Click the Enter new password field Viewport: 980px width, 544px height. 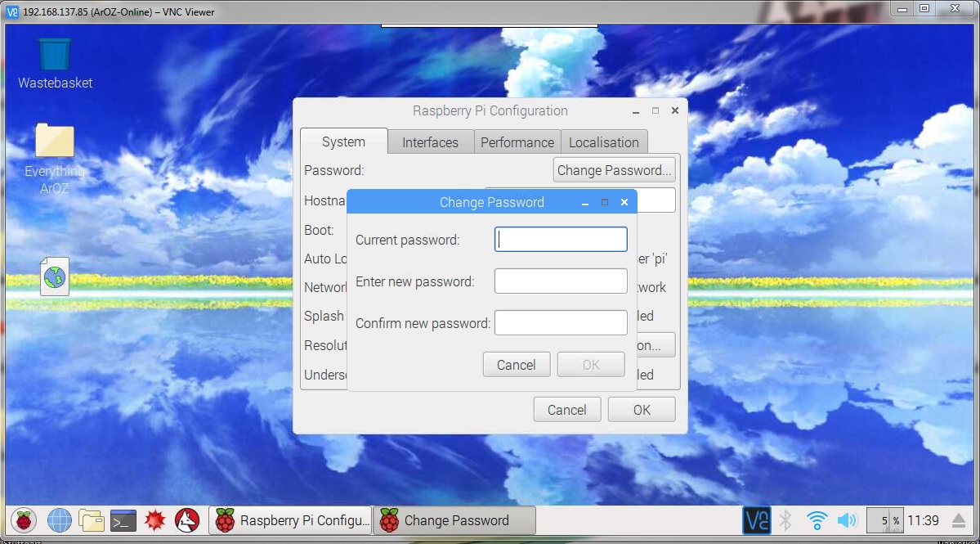point(561,281)
